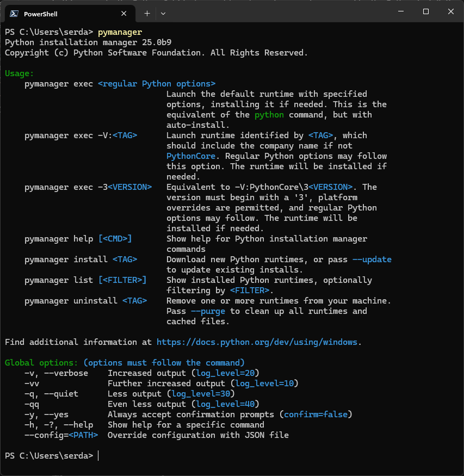The image size is (464, 476).
Task: Click the --purge option in uninstall description
Action: coord(208,311)
